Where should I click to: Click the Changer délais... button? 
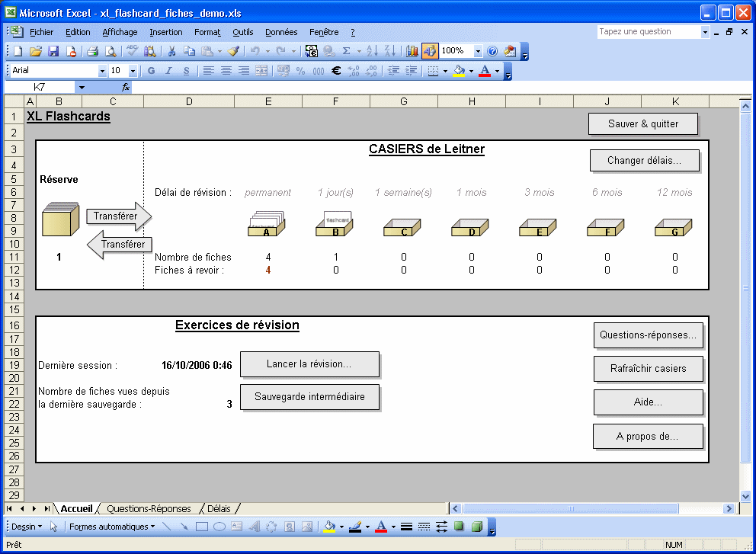point(644,161)
